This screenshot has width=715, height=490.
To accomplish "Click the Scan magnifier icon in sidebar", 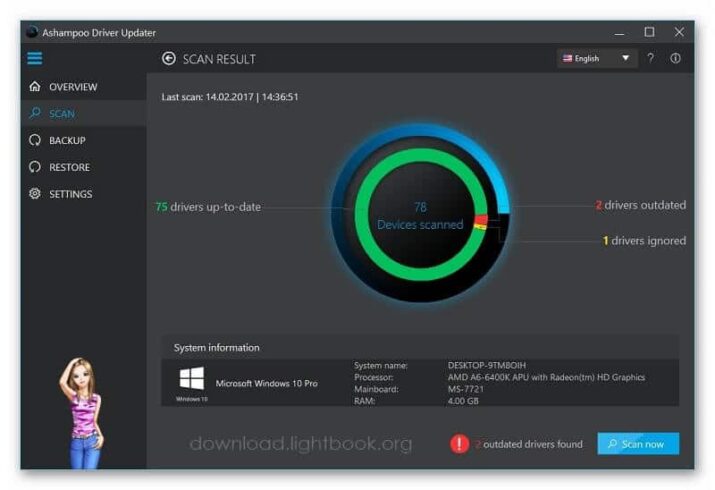I will pyautogui.click(x=35, y=113).
